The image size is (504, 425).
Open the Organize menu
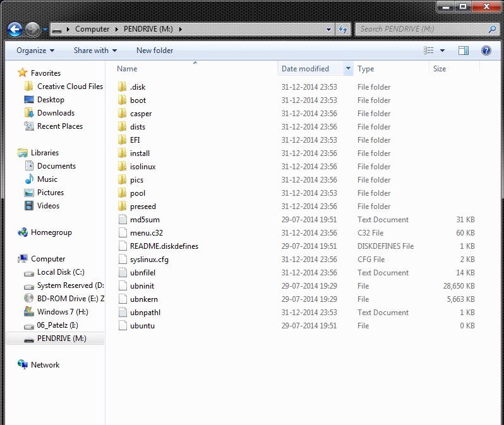pyautogui.click(x=35, y=51)
